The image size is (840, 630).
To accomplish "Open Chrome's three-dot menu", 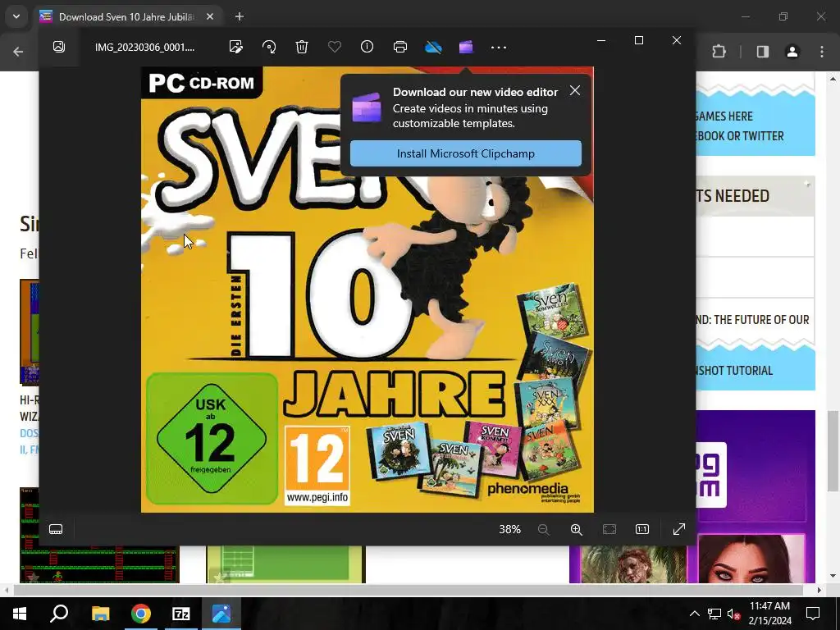I will 822,52.
